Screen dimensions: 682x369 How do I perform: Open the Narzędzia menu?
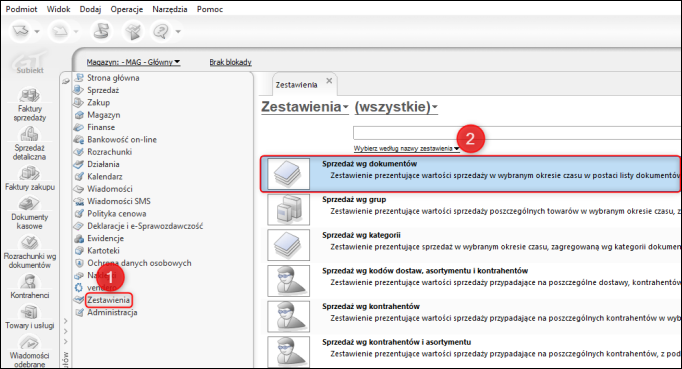pyautogui.click(x=170, y=9)
